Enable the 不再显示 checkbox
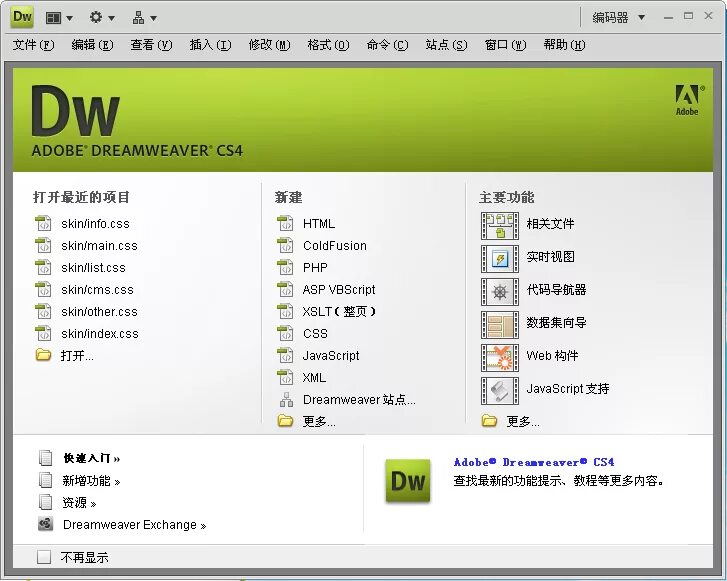This screenshot has height=581, width=727. (44, 557)
